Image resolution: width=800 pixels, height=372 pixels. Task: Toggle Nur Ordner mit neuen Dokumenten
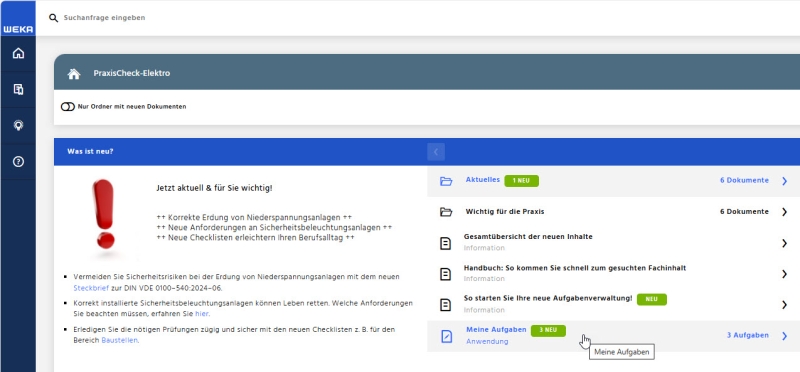(67, 107)
